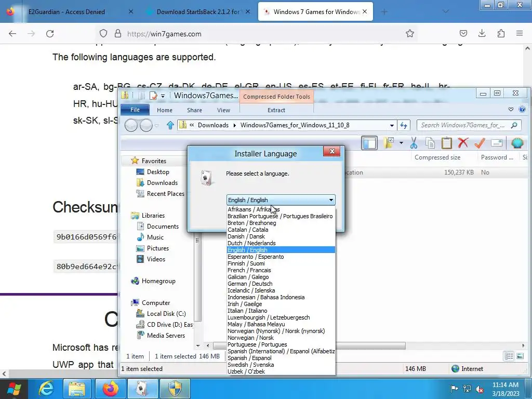Screen dimensions: 532x399
Task: Click the folder options icon with checkbox
Action: pos(389,143)
